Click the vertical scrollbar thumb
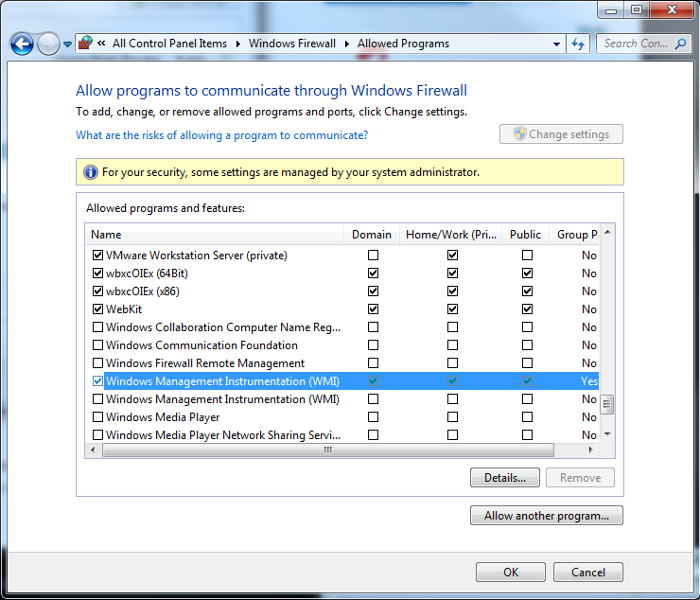Image resolution: width=700 pixels, height=600 pixels. 607,405
